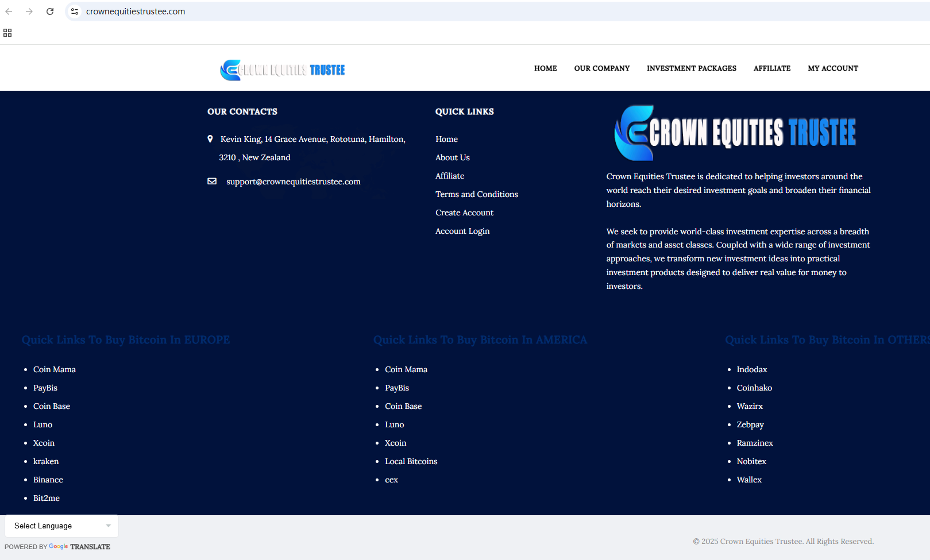Follow the Home quick link
930x560 pixels.
[x=446, y=139]
